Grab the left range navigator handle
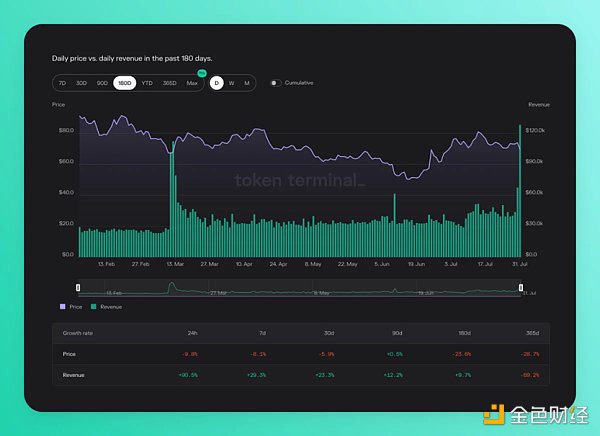The image size is (600, 436). pos(78,287)
